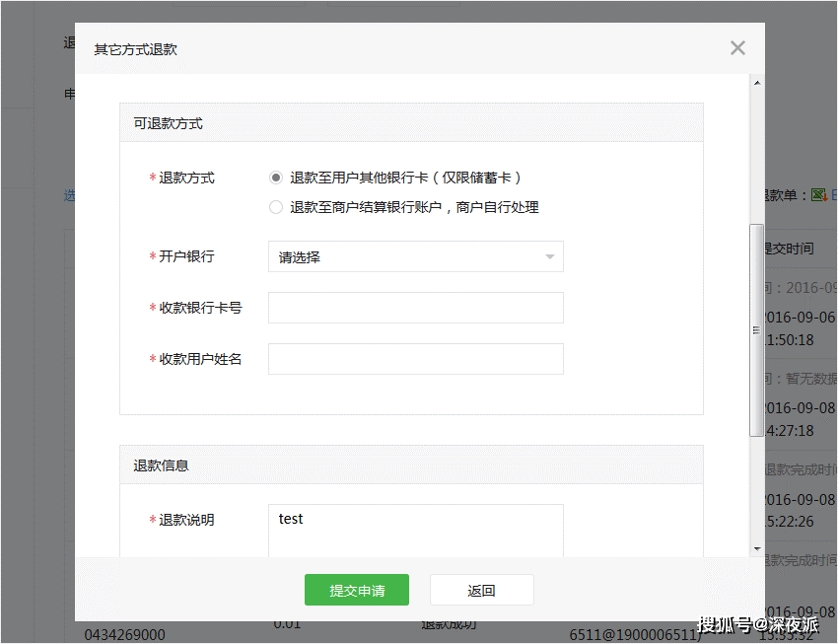Viewport: 838px width, 644px height.
Task: Submit with the green 提交申请 button
Action: point(357,590)
